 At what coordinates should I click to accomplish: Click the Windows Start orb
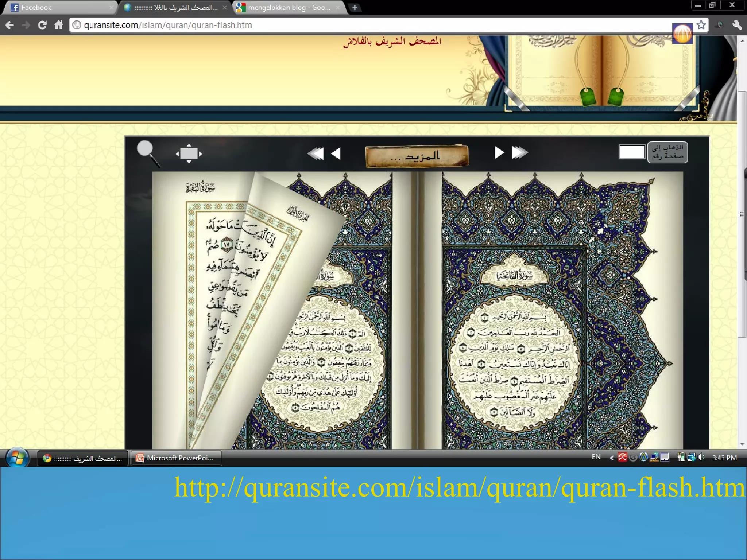pyautogui.click(x=17, y=458)
